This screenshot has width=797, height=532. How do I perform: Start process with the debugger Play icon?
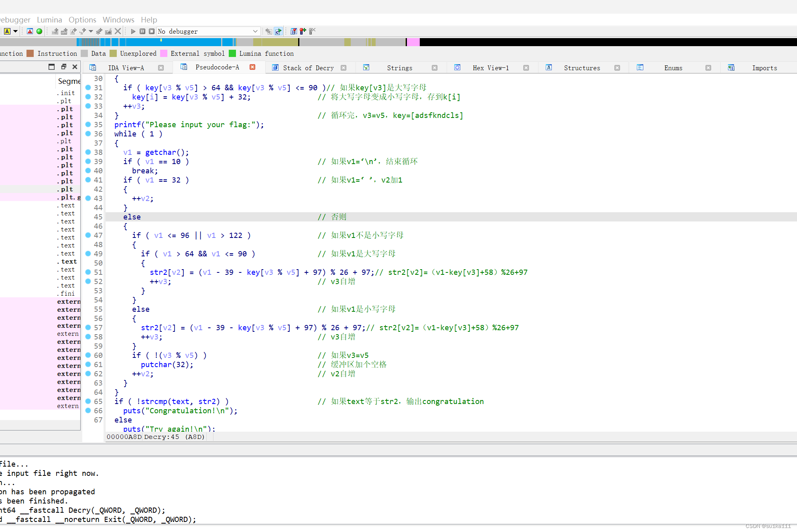pos(133,31)
